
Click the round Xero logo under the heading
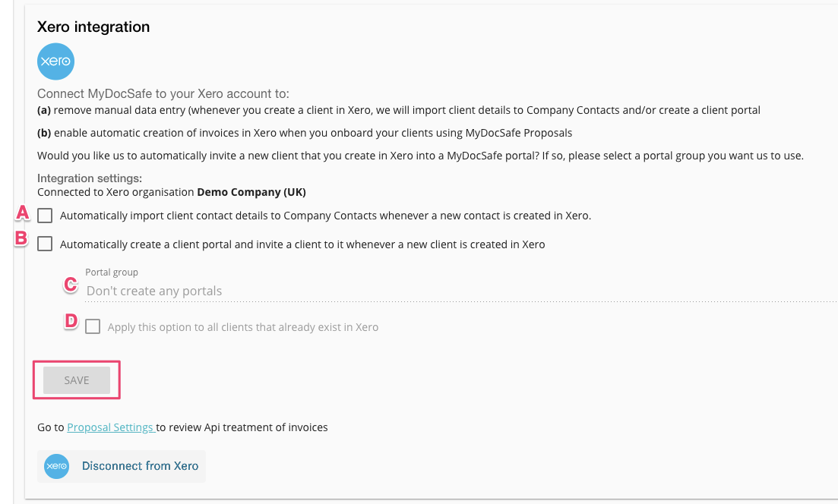[55, 61]
